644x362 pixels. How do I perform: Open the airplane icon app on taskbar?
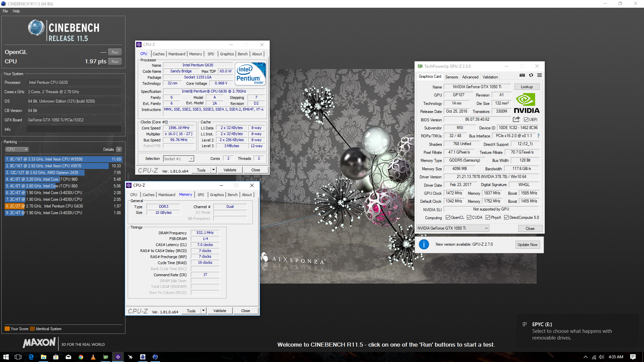(x=130, y=357)
